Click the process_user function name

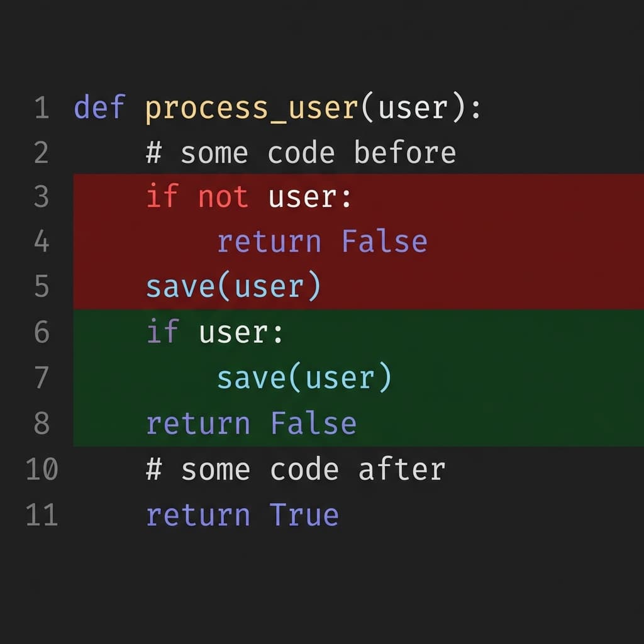click(252, 108)
